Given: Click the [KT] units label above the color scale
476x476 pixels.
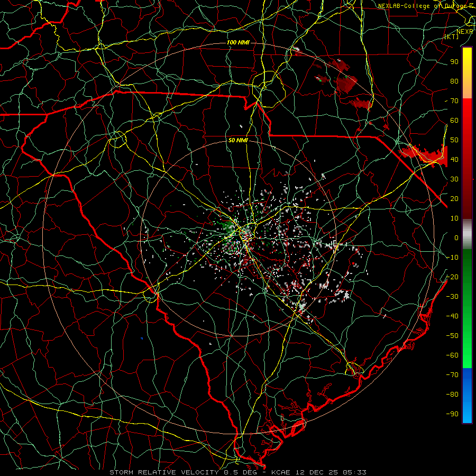Looking at the screenshot, I should (452, 36).
